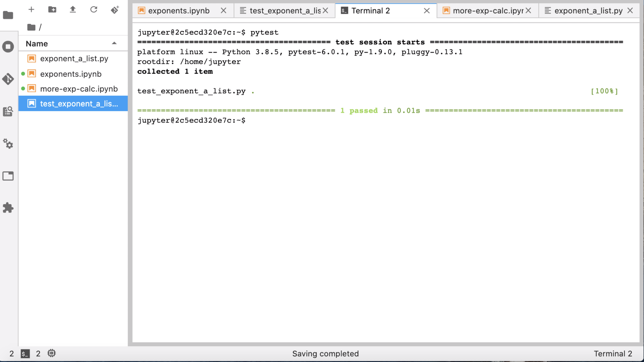Switch to exponents.ipynb tab
Image resolution: width=644 pixels, height=362 pixels.
click(x=179, y=11)
